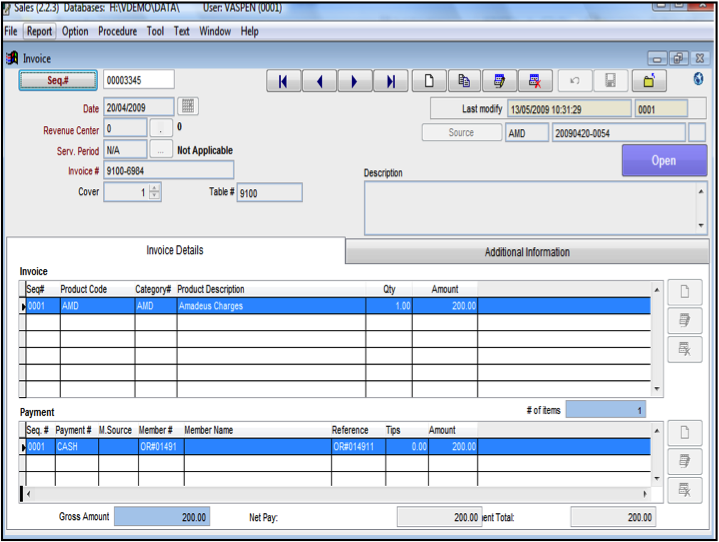Click the Gross Amount 200.00 field
Viewport: 719px width, 542px height.
(162, 517)
